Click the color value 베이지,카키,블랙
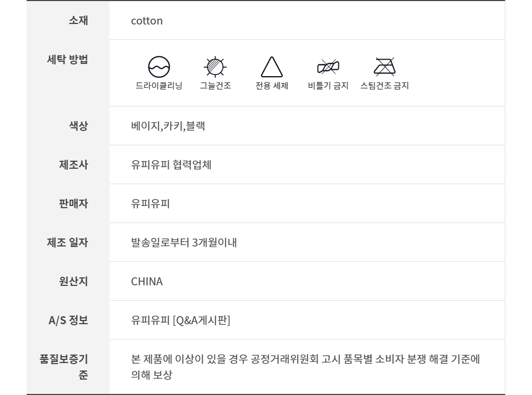The width and height of the screenshot is (532, 395). click(x=168, y=126)
